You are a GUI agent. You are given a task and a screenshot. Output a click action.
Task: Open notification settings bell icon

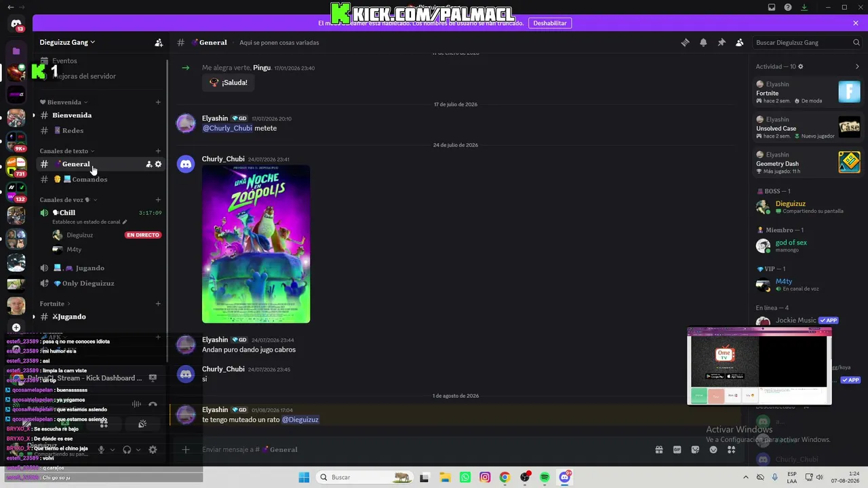click(703, 42)
